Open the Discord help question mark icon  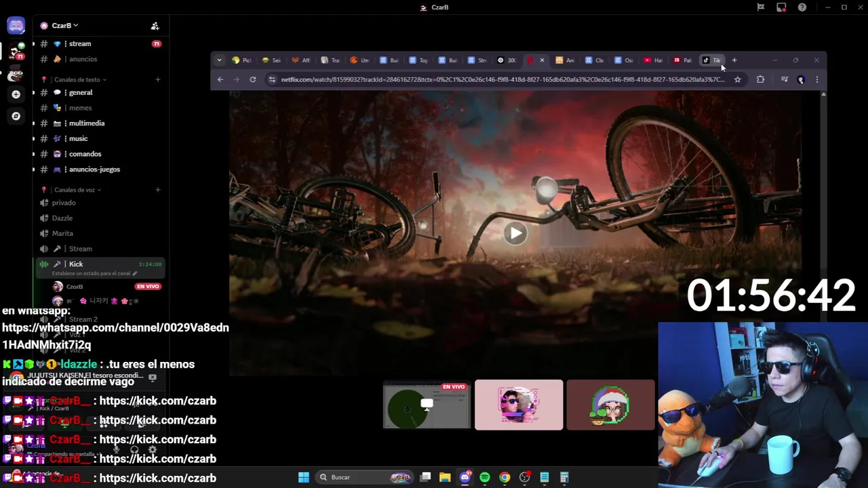coord(802,7)
